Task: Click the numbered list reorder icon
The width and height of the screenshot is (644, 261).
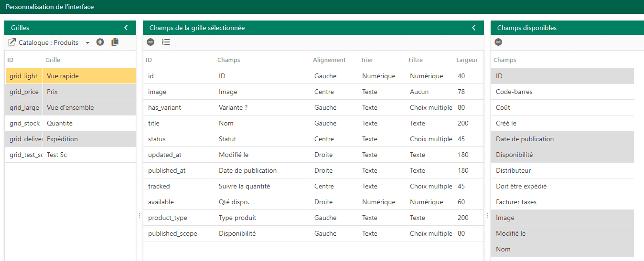Action: pyautogui.click(x=166, y=42)
